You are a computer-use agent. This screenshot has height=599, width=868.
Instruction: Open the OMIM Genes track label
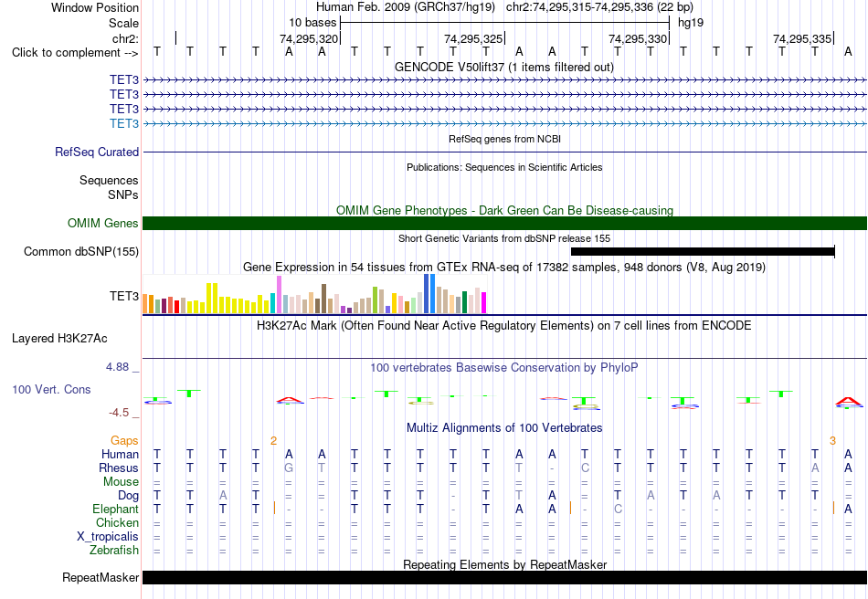point(103,223)
